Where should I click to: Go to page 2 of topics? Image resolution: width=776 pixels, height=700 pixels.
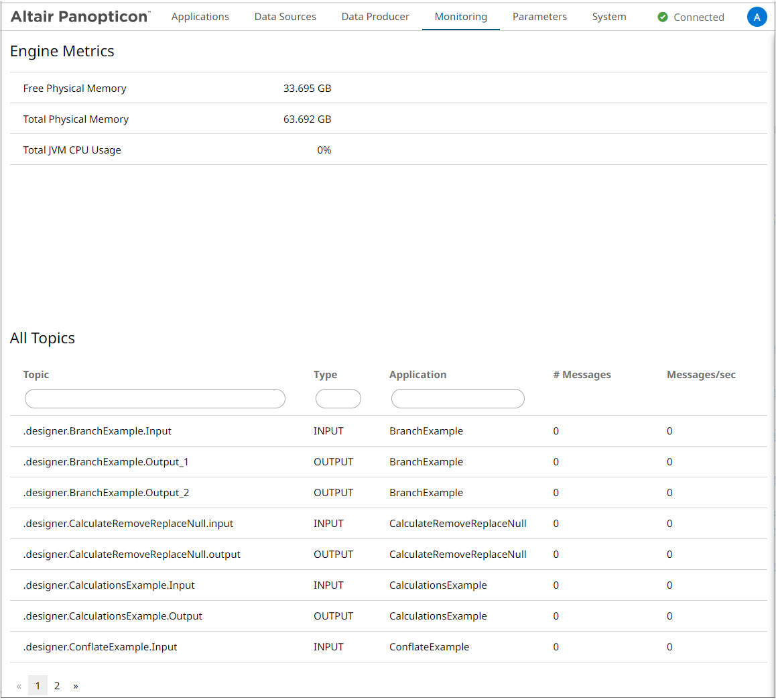tap(57, 685)
